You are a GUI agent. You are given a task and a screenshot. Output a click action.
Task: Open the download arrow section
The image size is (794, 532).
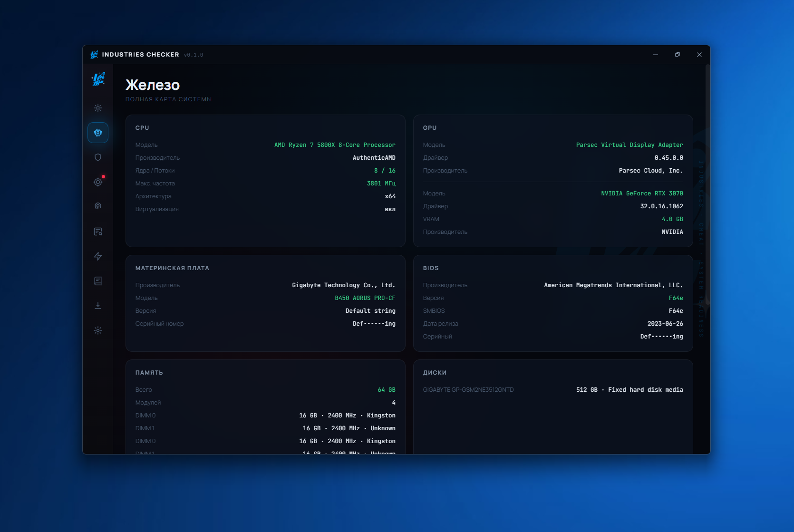pyautogui.click(x=98, y=306)
